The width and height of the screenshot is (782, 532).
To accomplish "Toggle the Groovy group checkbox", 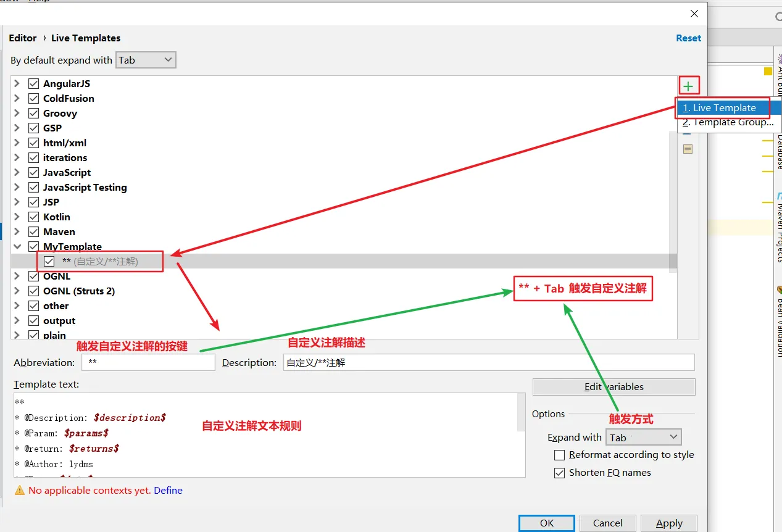I will click(34, 113).
